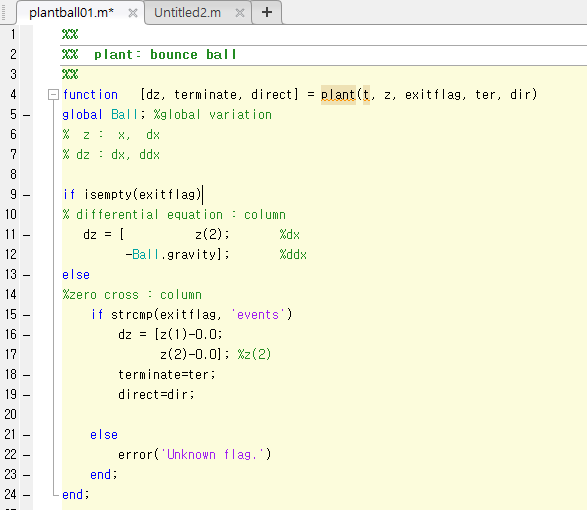Click the 'events' string on line 15
The height and width of the screenshot is (510, 587).
click(x=258, y=315)
